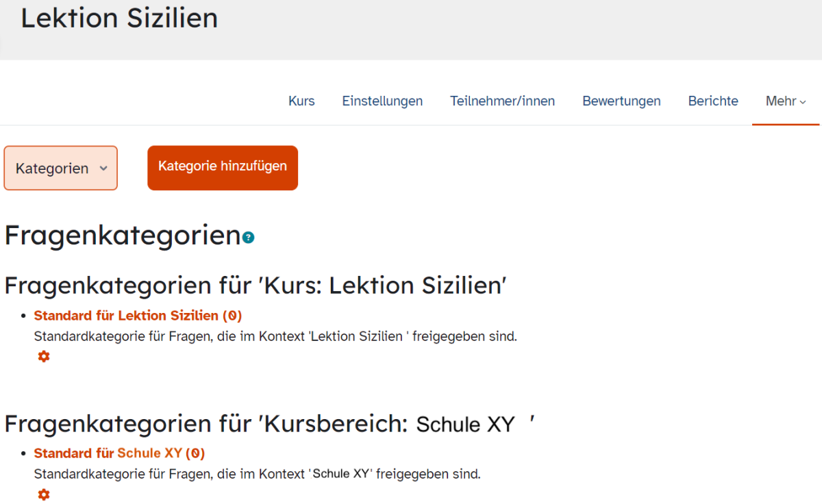Open the Standard für Lektion Sizilien category link
The height and width of the screenshot is (504, 822).
[138, 316]
